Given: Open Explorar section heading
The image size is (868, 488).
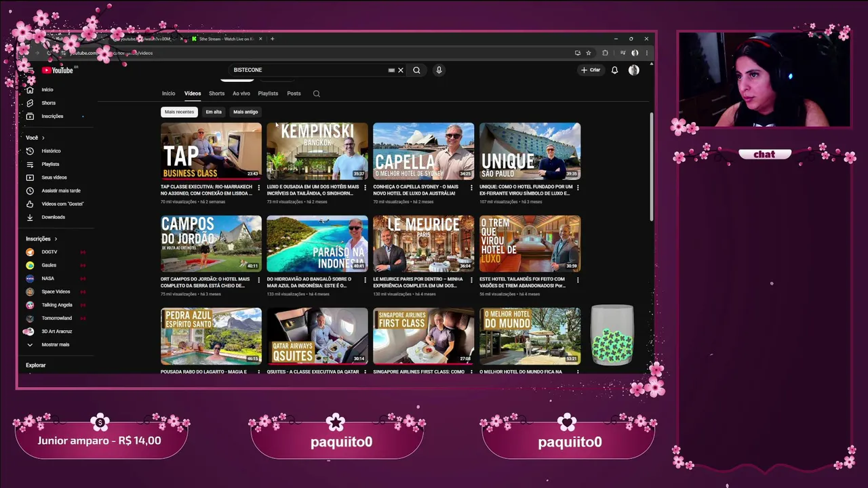Looking at the screenshot, I should 36,365.
